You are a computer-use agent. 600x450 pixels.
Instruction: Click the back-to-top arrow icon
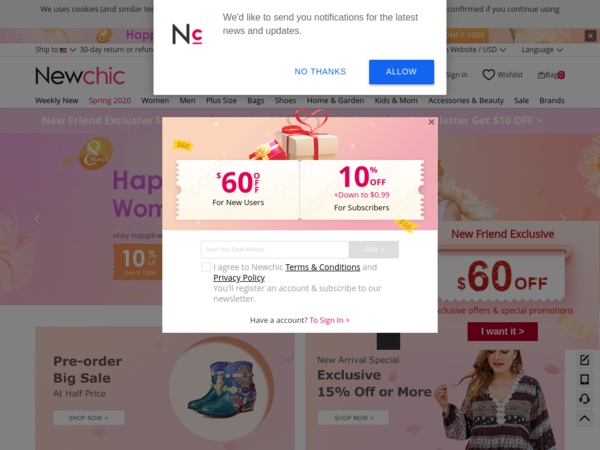click(584, 418)
